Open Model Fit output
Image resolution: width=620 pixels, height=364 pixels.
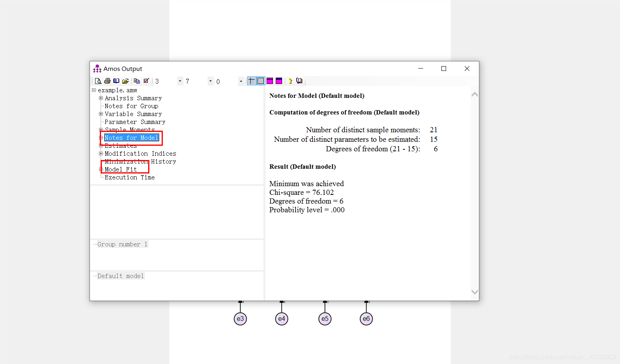click(121, 170)
